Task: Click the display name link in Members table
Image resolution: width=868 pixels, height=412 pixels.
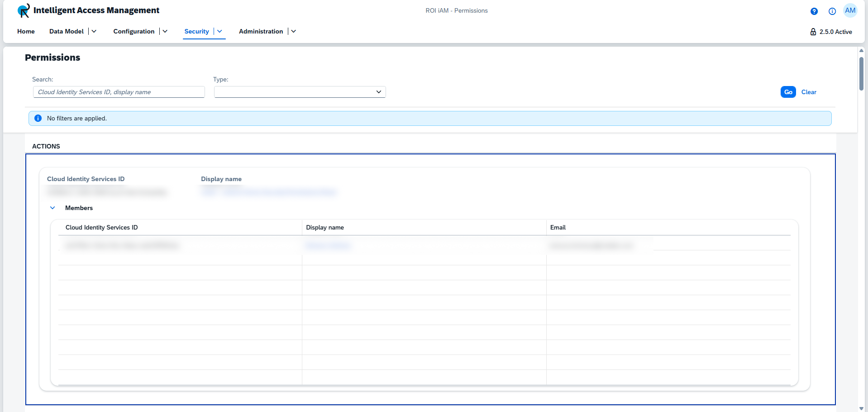Action: click(x=328, y=245)
